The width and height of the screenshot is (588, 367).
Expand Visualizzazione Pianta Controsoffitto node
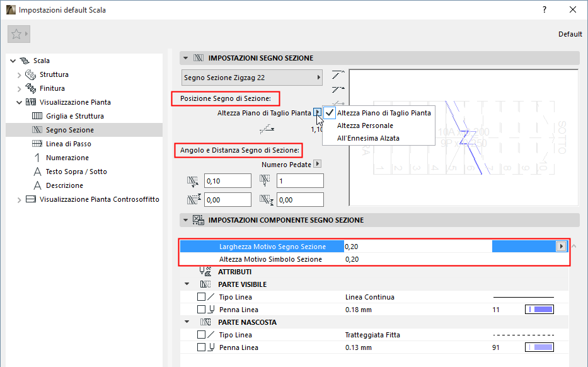tap(19, 200)
